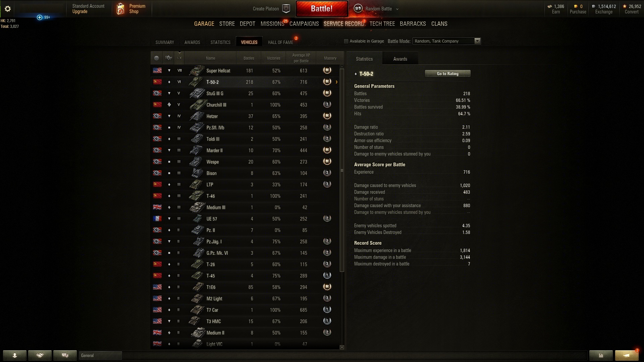Enable Available in Garage checkbox

[x=346, y=41]
